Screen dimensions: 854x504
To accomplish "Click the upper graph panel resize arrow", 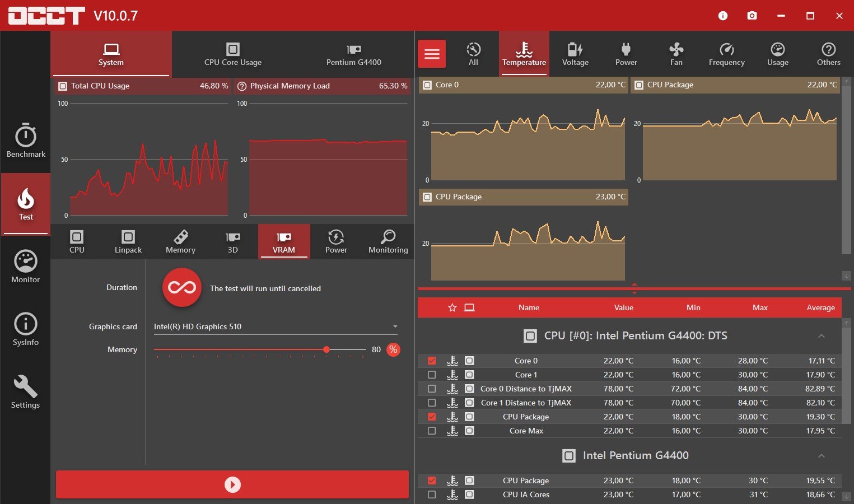I will click(x=634, y=284).
